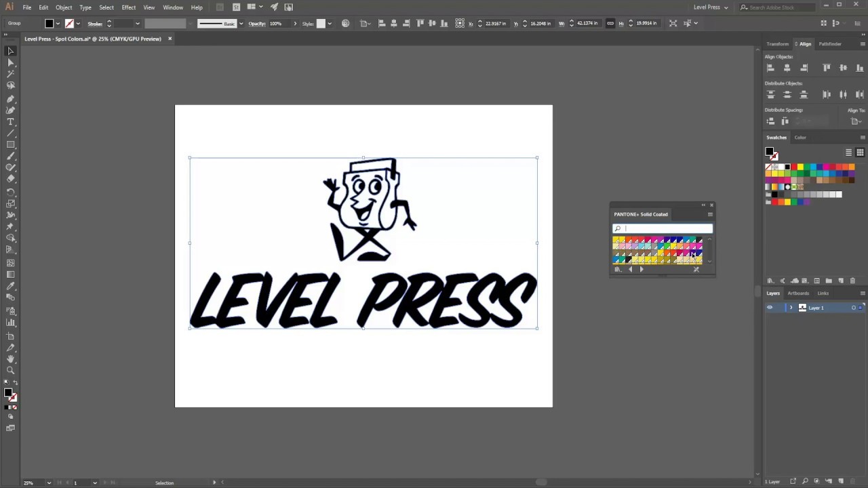Delete swatch with Swatches trash icon
The image size is (868, 488).
point(852,281)
